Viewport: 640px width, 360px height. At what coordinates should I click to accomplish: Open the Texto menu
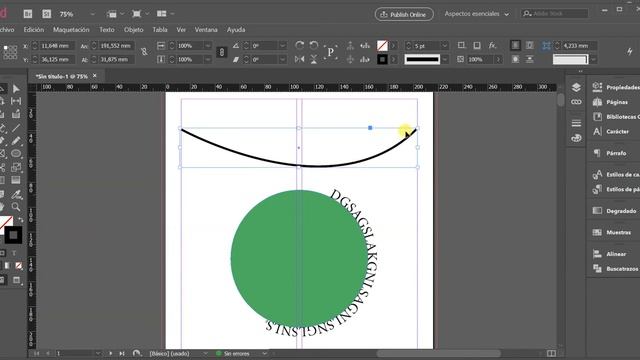107,29
